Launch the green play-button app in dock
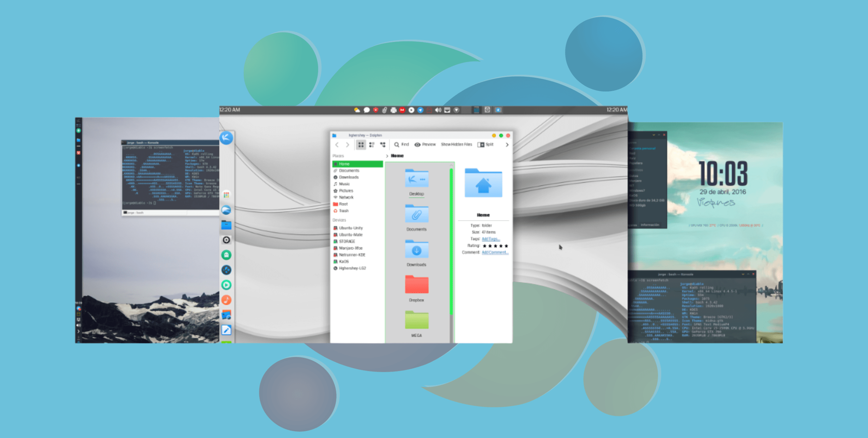 [x=226, y=285]
